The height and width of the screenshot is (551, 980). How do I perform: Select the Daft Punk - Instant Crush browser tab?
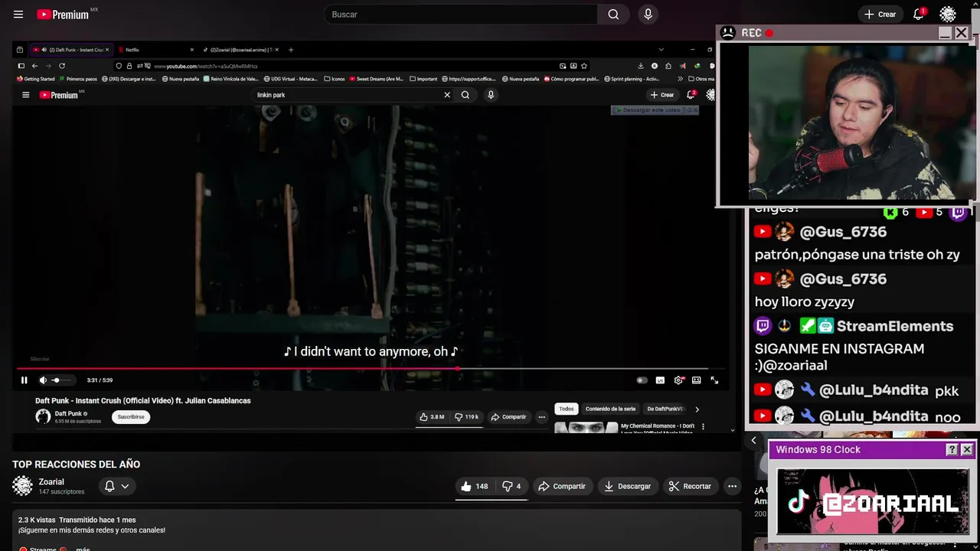click(71, 50)
